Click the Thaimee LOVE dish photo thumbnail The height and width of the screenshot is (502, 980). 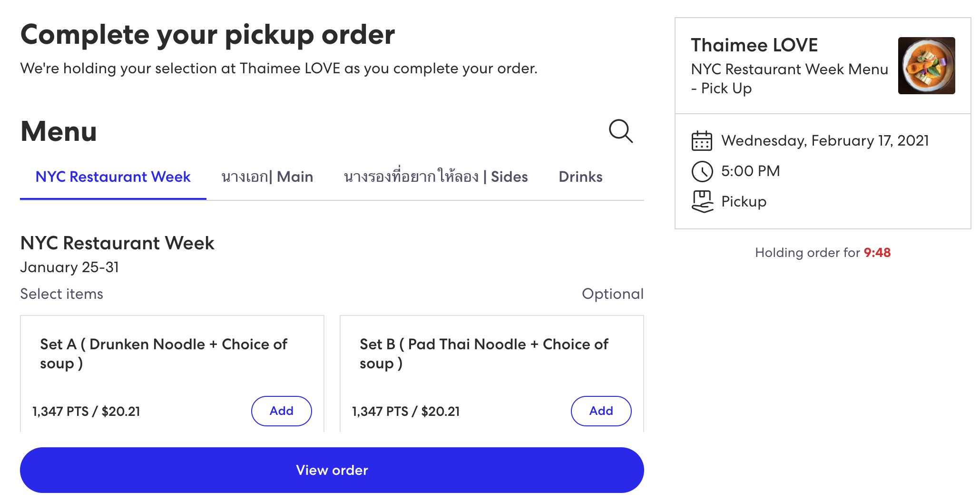(926, 66)
